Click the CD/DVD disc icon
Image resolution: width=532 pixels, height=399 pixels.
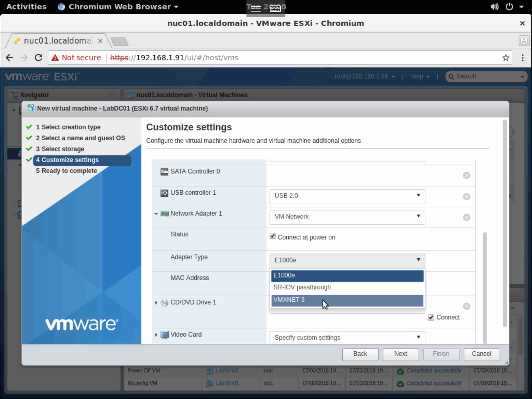(x=164, y=303)
